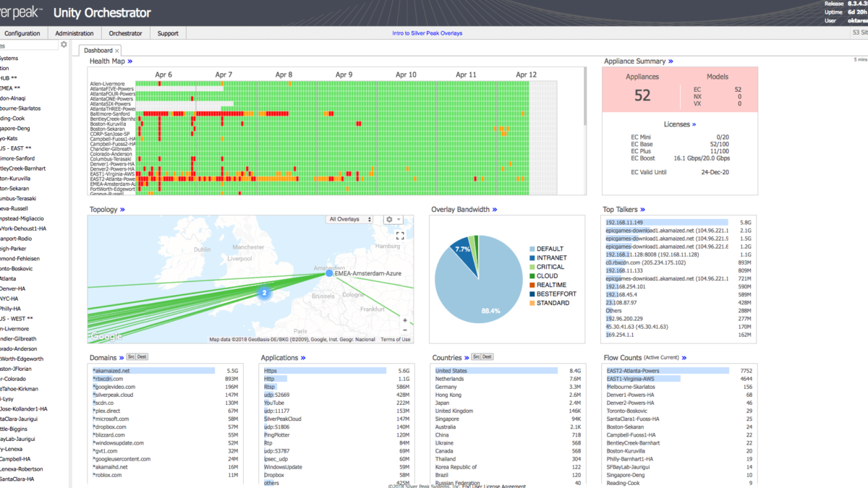This screenshot has width=868, height=488.
Task: Open the Topology map gear settings menu
Action: pyautogui.click(x=393, y=219)
